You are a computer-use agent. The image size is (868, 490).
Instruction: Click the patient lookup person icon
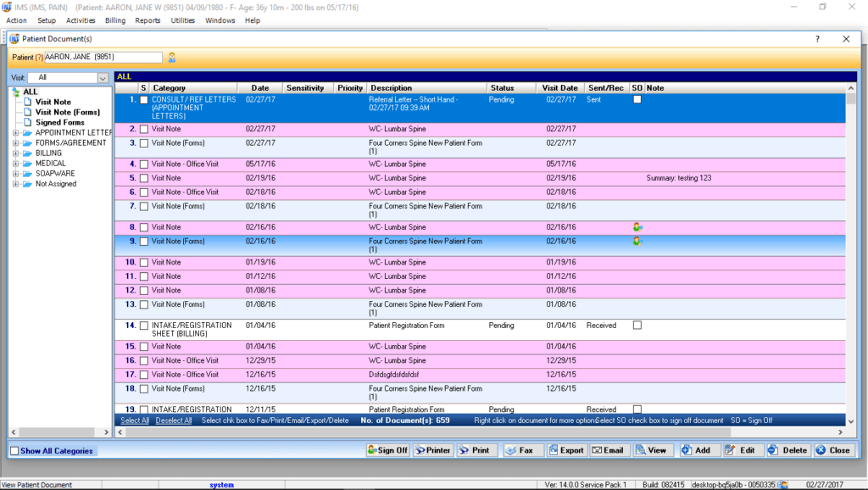[171, 57]
